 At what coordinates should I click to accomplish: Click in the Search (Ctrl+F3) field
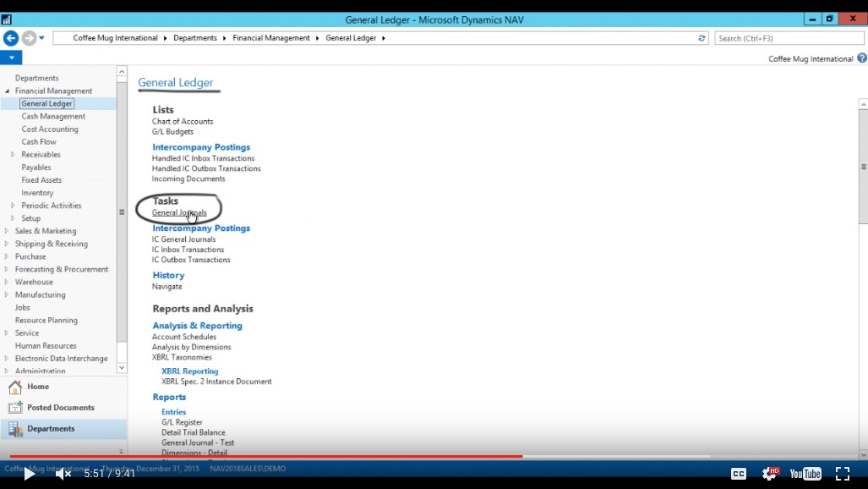789,38
